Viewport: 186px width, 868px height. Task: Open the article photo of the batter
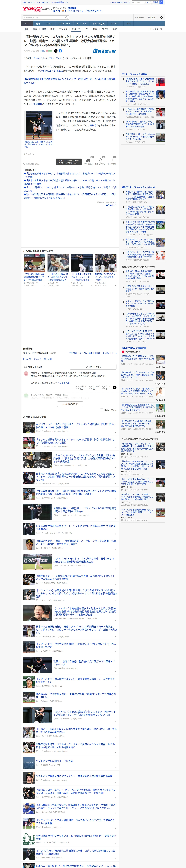[39, 125]
